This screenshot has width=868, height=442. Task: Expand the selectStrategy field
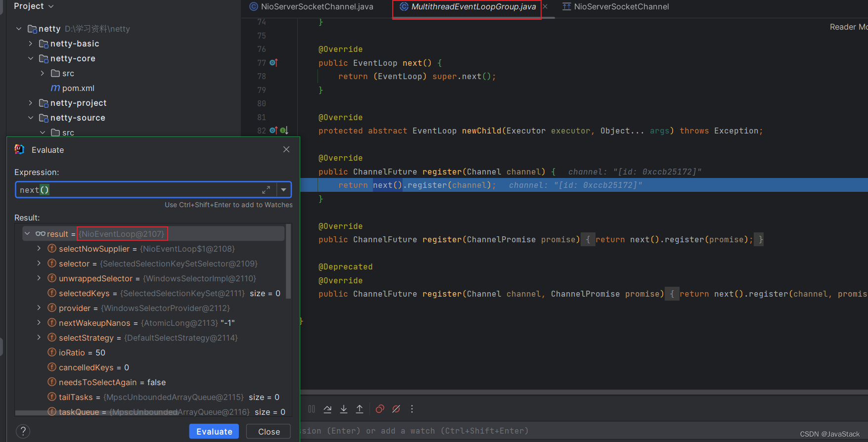(x=39, y=337)
